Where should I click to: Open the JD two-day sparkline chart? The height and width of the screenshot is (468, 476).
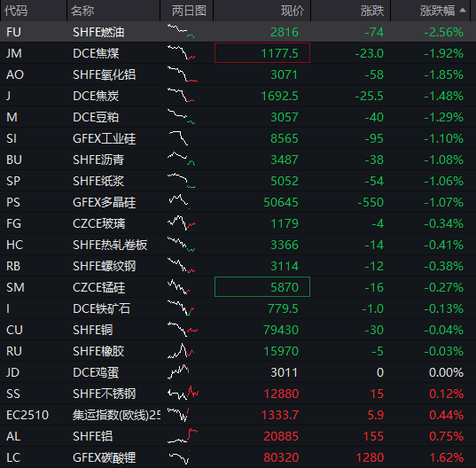pyautogui.click(x=178, y=372)
